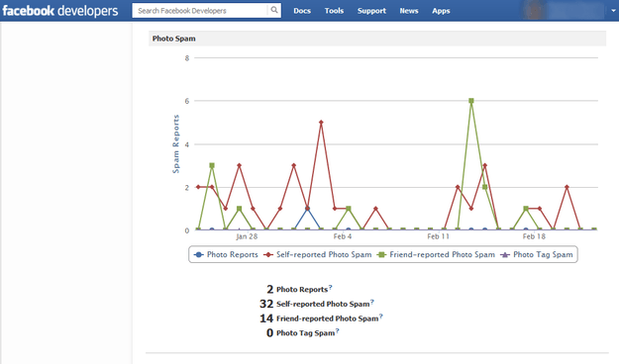Click the blurred profile avatar in header
619x364 pixels.
click(534, 10)
